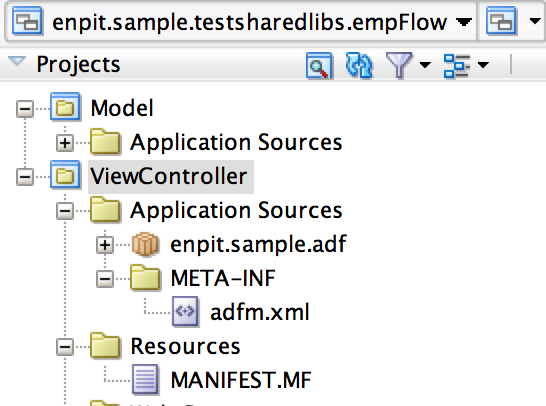Screen dimensions: 546x406
Task: Open the application selector dropdown enpit.sample.testsharedlibs.empFlow
Action: coord(240,22)
